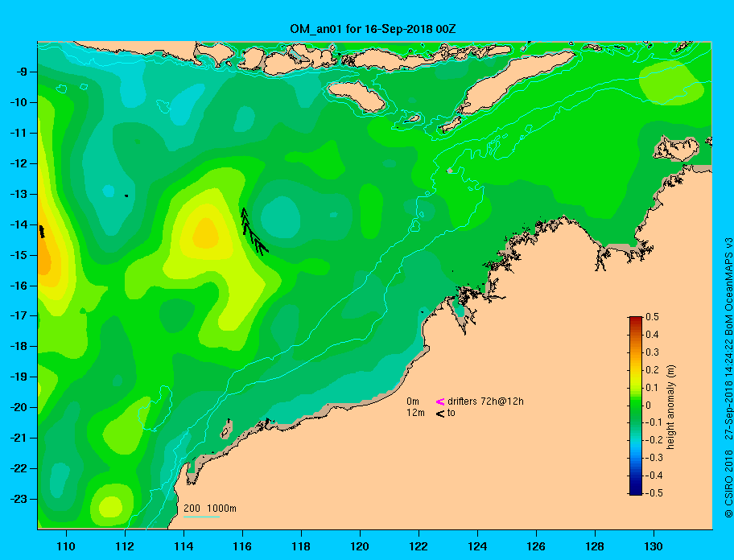Click the 0 color bar label

[649, 406]
